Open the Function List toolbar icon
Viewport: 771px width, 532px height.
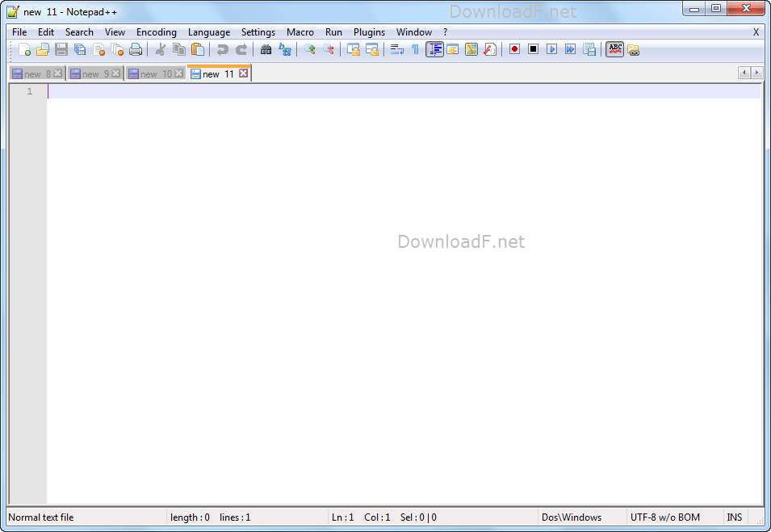click(490, 49)
